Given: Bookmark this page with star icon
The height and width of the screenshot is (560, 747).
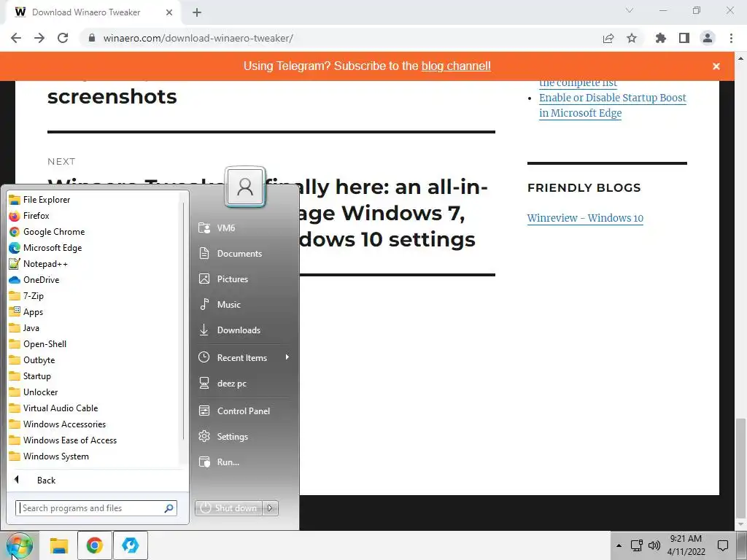Looking at the screenshot, I should pyautogui.click(x=632, y=38).
